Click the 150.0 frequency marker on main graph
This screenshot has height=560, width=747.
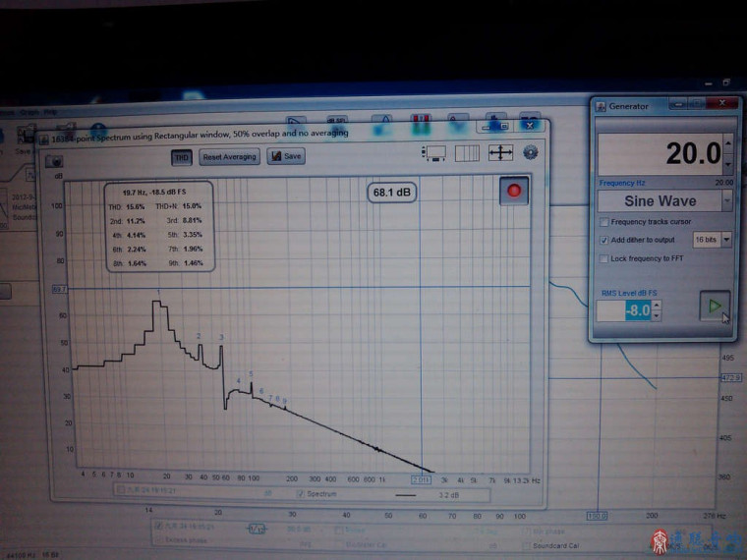click(x=597, y=516)
